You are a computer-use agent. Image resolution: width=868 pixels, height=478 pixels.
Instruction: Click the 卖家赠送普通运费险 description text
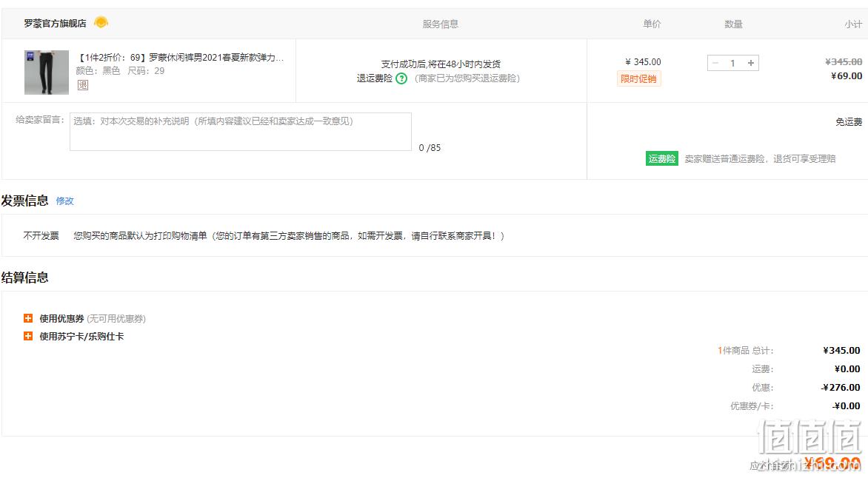click(760, 159)
